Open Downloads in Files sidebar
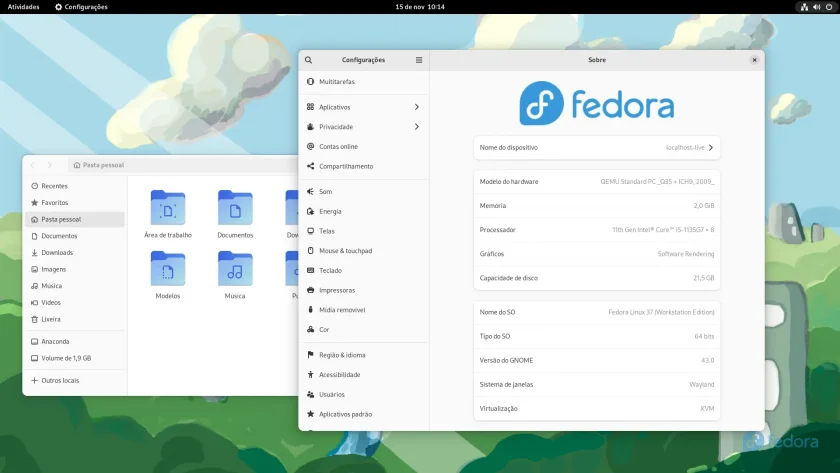The image size is (840, 473). tap(75, 253)
